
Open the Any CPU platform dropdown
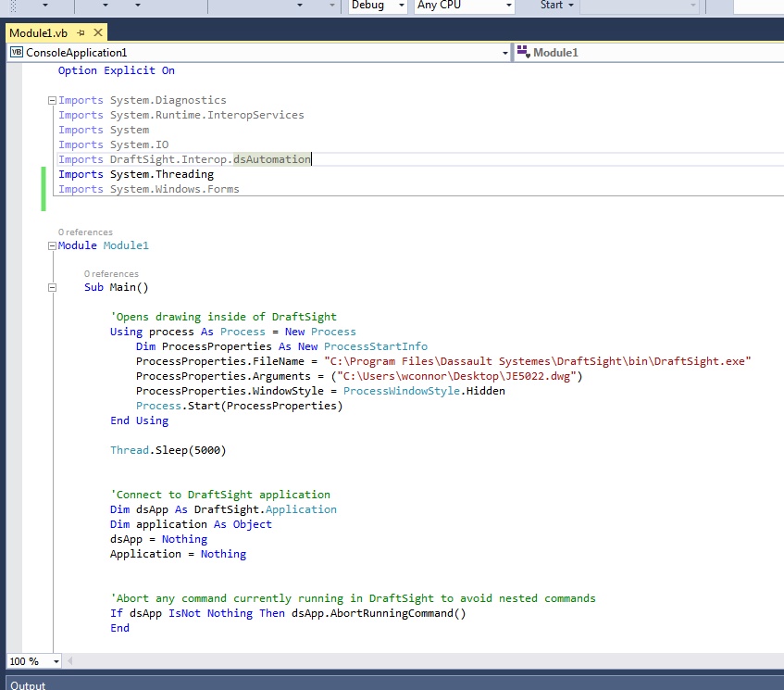[x=508, y=6]
